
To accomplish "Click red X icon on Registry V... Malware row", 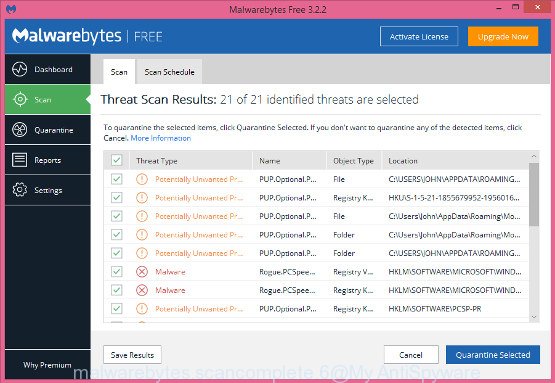I will tap(142, 271).
